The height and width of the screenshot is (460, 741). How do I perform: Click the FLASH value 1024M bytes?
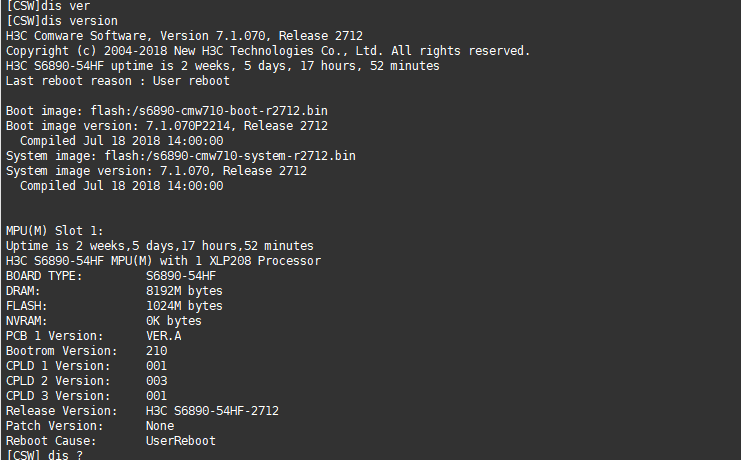pyautogui.click(x=184, y=306)
